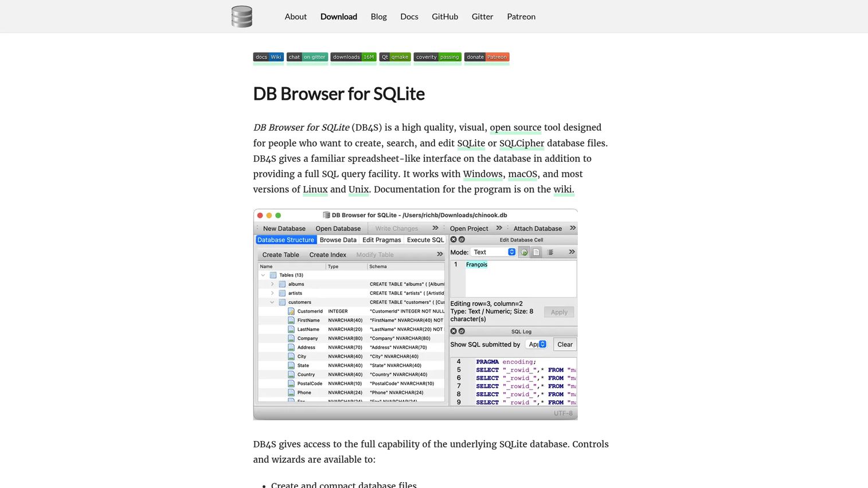Click the overflow chevron after Attach Database

(x=572, y=228)
